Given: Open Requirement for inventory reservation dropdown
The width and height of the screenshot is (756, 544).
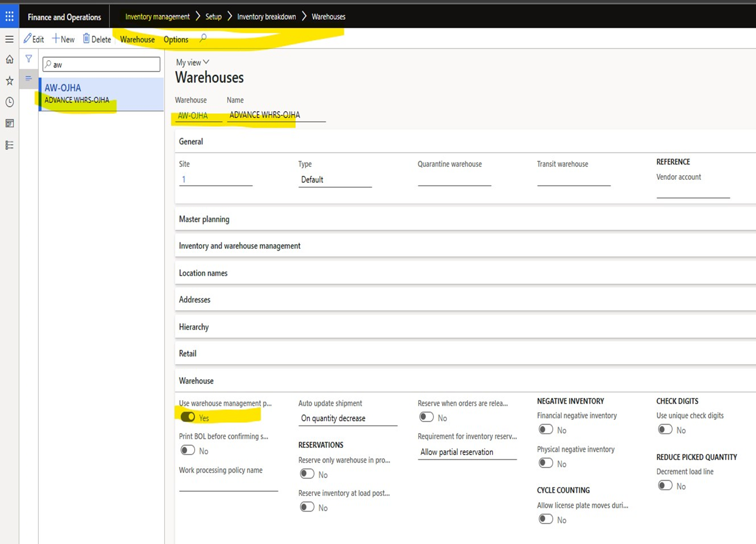Looking at the screenshot, I should (x=467, y=452).
